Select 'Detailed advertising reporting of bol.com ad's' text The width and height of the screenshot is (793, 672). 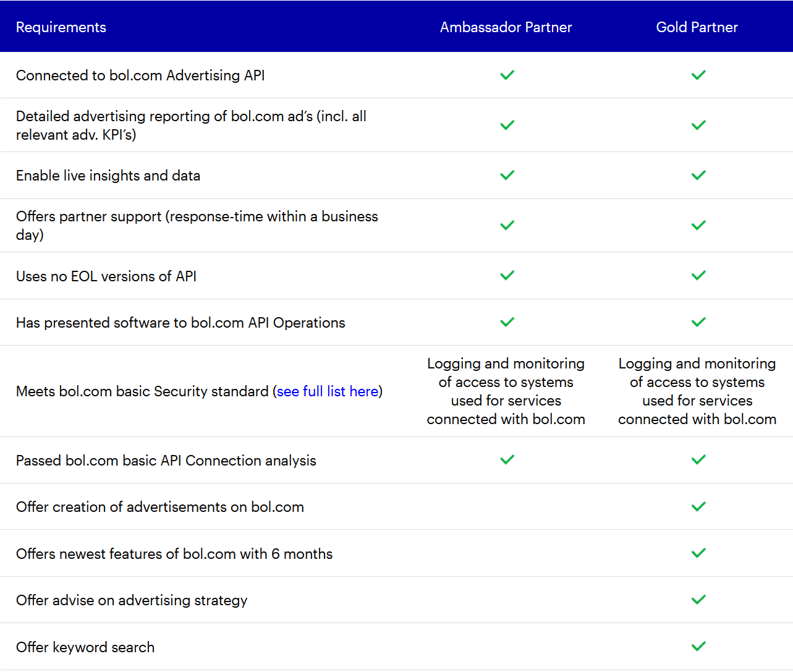(x=191, y=125)
